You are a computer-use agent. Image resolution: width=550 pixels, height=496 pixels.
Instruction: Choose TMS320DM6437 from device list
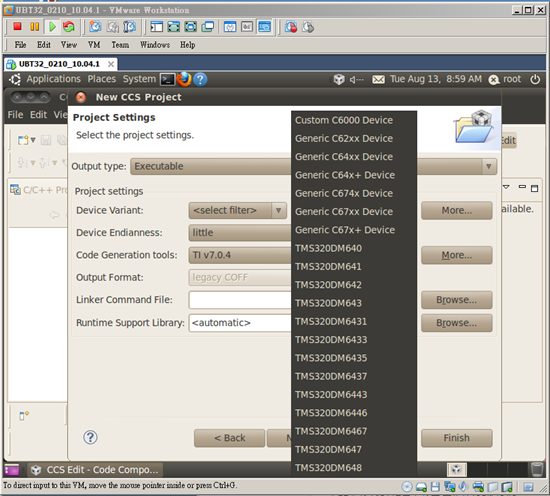coord(354,376)
